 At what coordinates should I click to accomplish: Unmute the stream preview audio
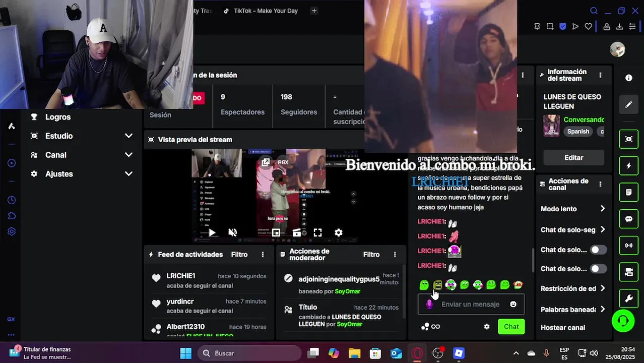[x=233, y=232]
